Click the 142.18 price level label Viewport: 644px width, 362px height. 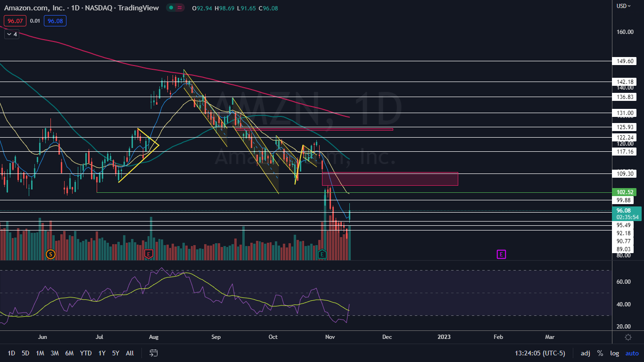click(x=624, y=82)
